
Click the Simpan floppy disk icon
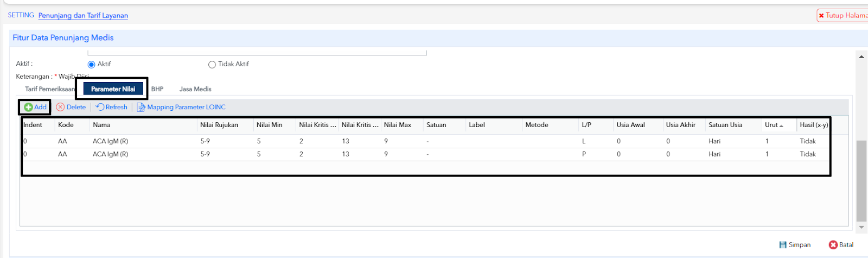(783, 245)
